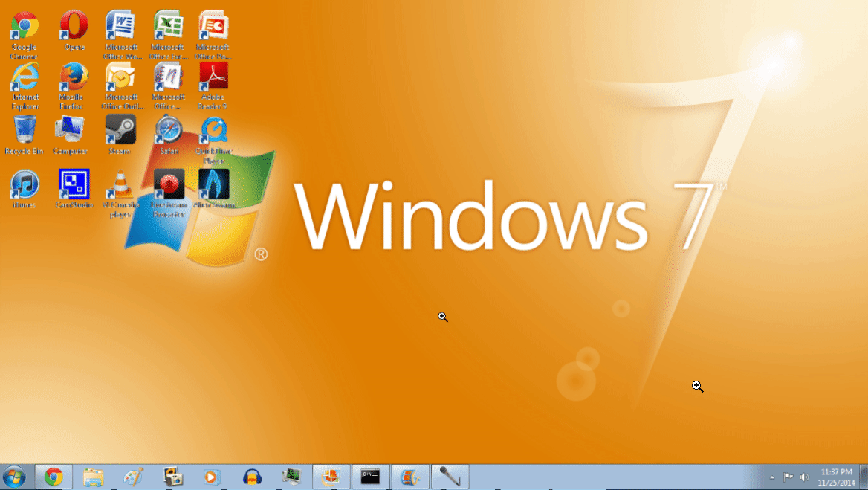
Task: Click the green monitor icon in taskbar
Action: (291, 477)
